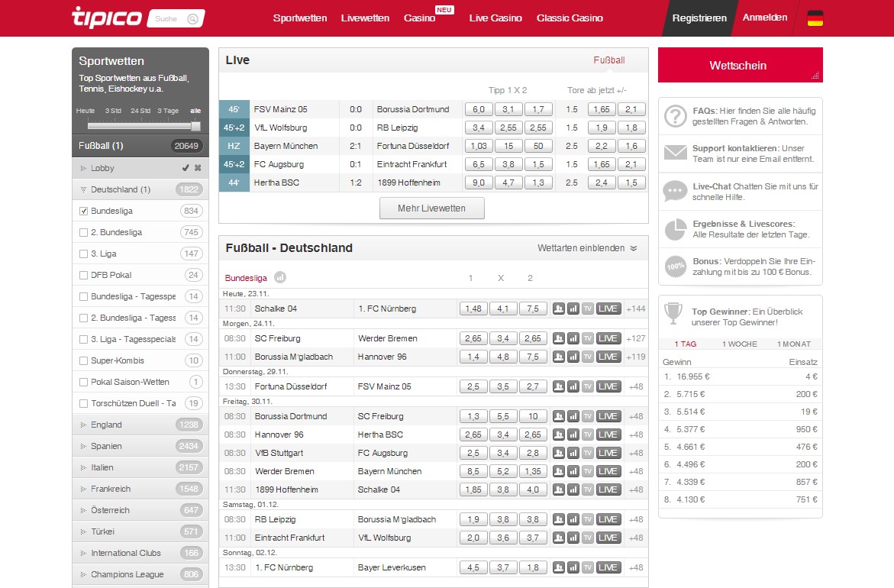The height and width of the screenshot is (588, 894).
Task: Open the stats chart icon for Werder Bremen vs Bayern München
Action: (x=573, y=471)
